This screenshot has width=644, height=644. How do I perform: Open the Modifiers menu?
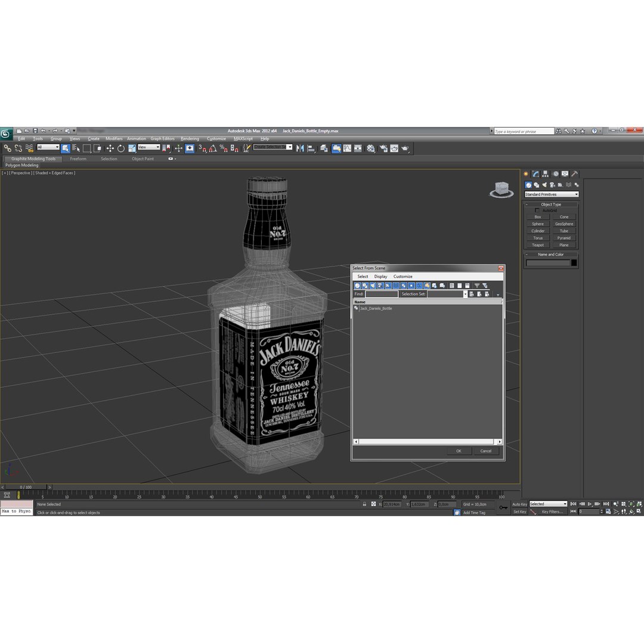tap(114, 139)
